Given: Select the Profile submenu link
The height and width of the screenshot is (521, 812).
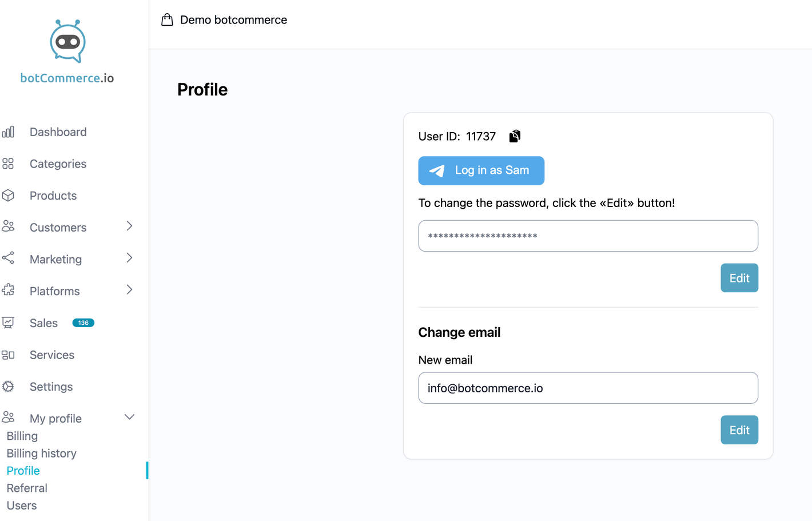Looking at the screenshot, I should point(23,471).
